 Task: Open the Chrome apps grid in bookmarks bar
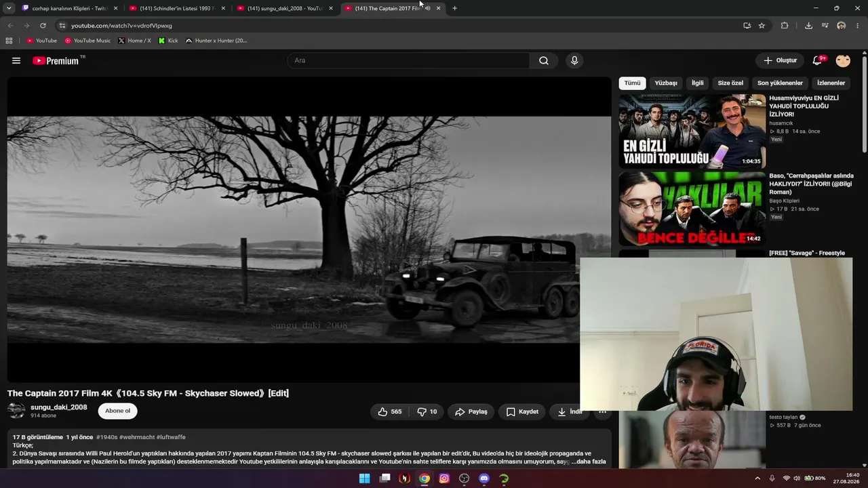[9, 41]
